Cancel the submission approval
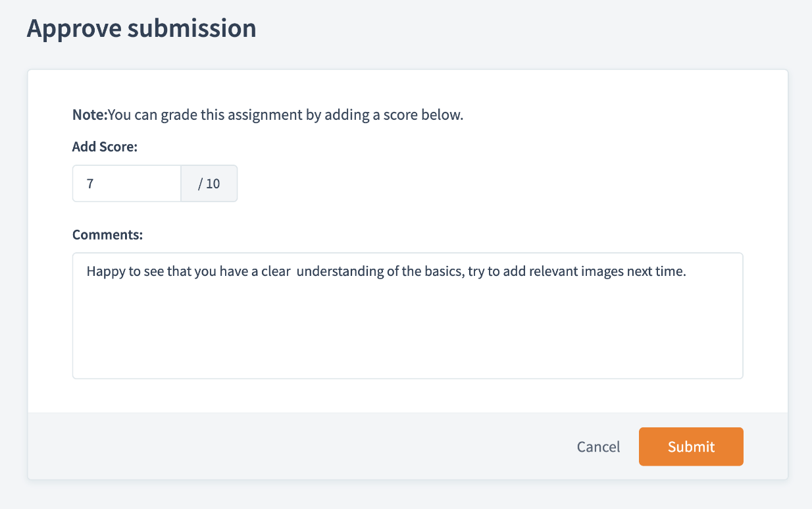Image resolution: width=812 pixels, height=509 pixels. (x=598, y=446)
